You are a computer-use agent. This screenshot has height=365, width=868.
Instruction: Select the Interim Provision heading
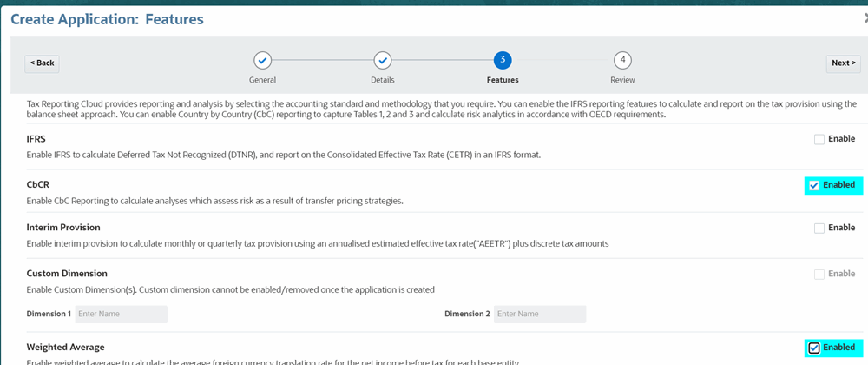tap(63, 228)
